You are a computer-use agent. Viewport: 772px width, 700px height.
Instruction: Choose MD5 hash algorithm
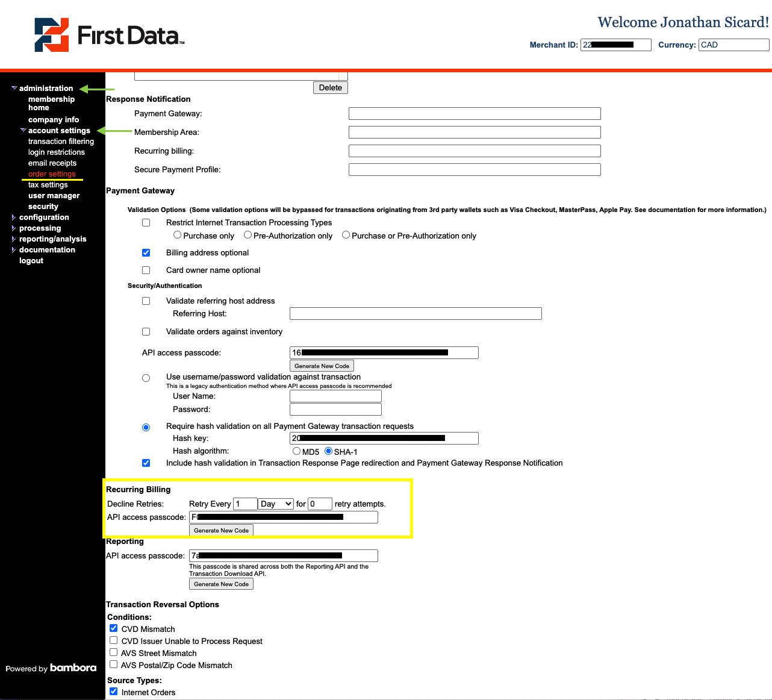pyautogui.click(x=296, y=451)
